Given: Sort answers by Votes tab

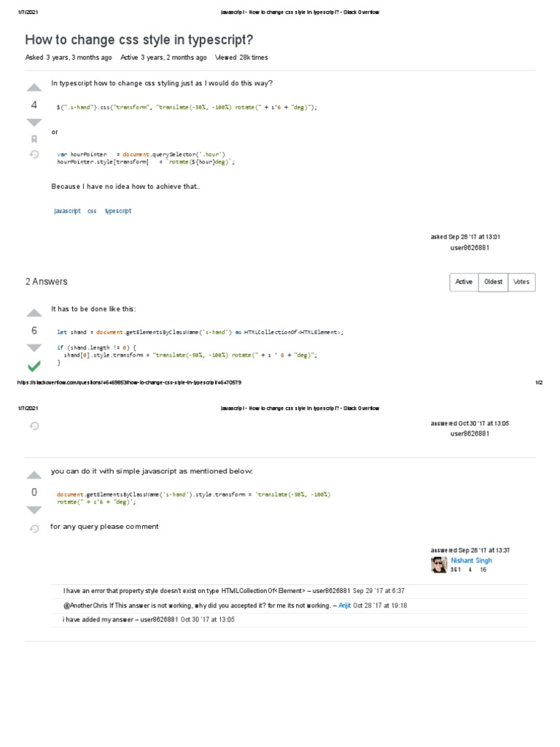Looking at the screenshot, I should coord(521,282).
